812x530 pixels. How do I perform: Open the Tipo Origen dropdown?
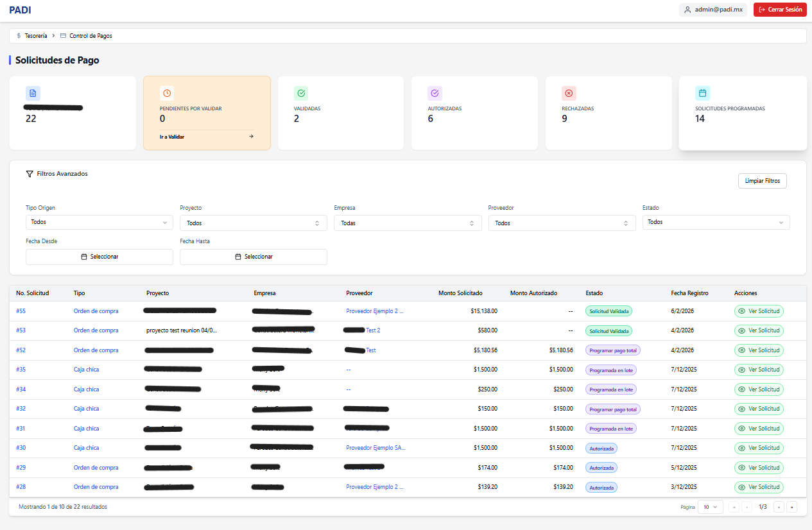coord(99,222)
